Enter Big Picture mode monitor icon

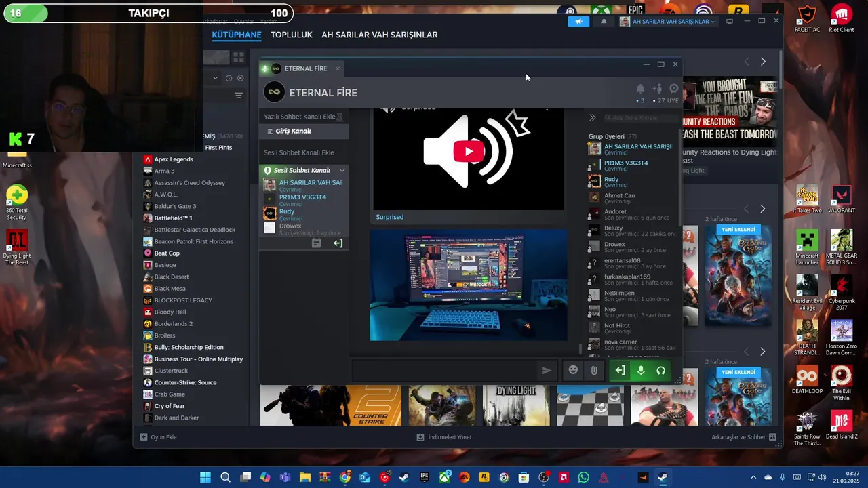point(730,22)
